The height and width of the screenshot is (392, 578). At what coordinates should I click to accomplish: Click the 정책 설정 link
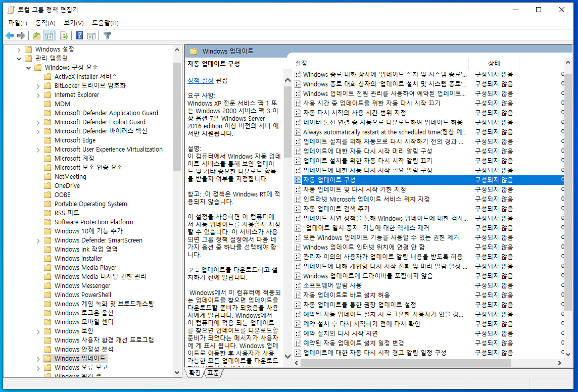click(x=201, y=80)
